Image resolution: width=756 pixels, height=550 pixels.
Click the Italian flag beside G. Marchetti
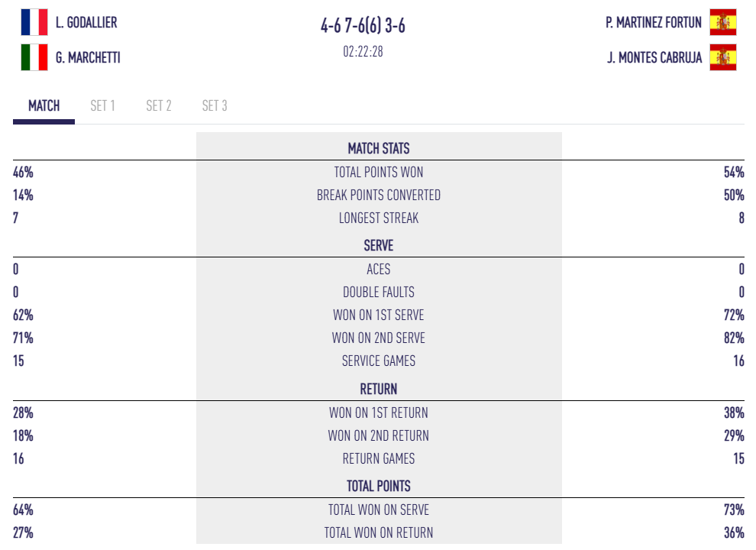coord(34,57)
